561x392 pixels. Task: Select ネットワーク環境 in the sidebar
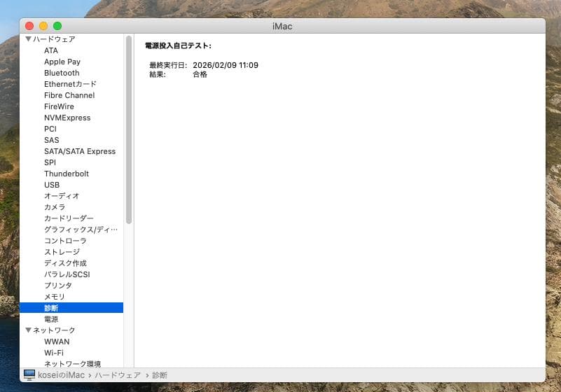[73, 364]
